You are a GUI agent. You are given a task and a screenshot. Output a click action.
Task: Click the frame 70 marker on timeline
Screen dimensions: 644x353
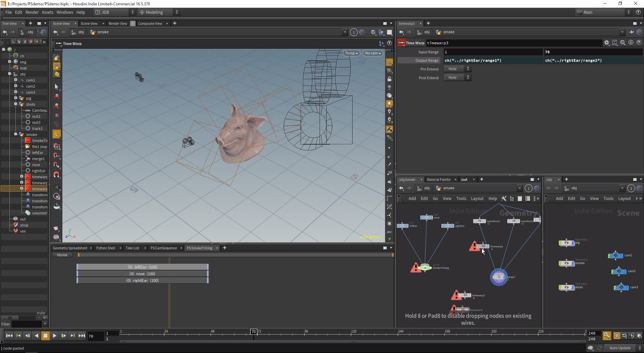point(254,332)
